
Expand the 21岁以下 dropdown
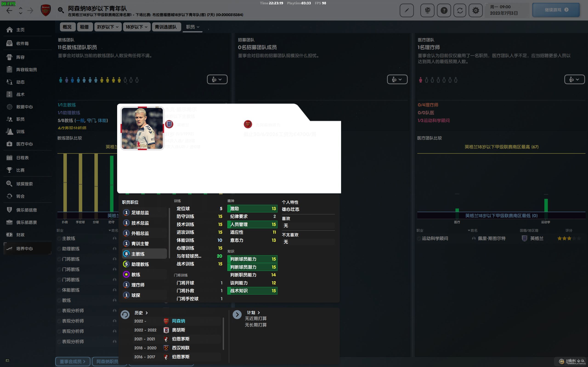click(x=107, y=27)
